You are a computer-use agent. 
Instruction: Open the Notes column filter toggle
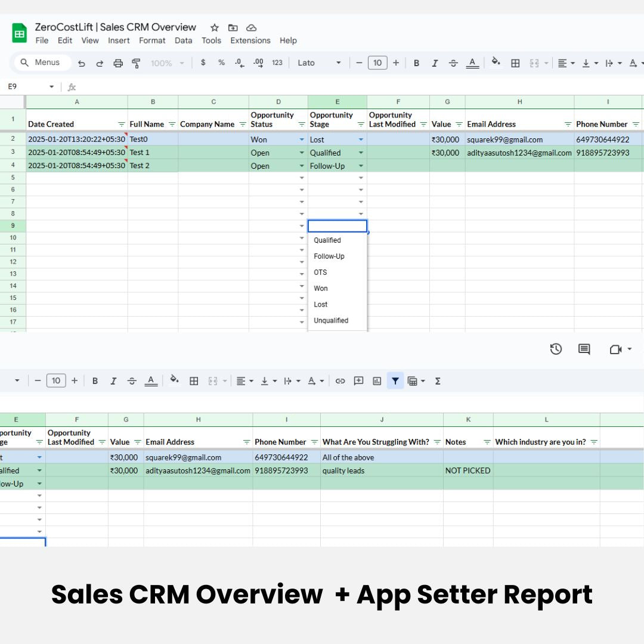(x=487, y=442)
